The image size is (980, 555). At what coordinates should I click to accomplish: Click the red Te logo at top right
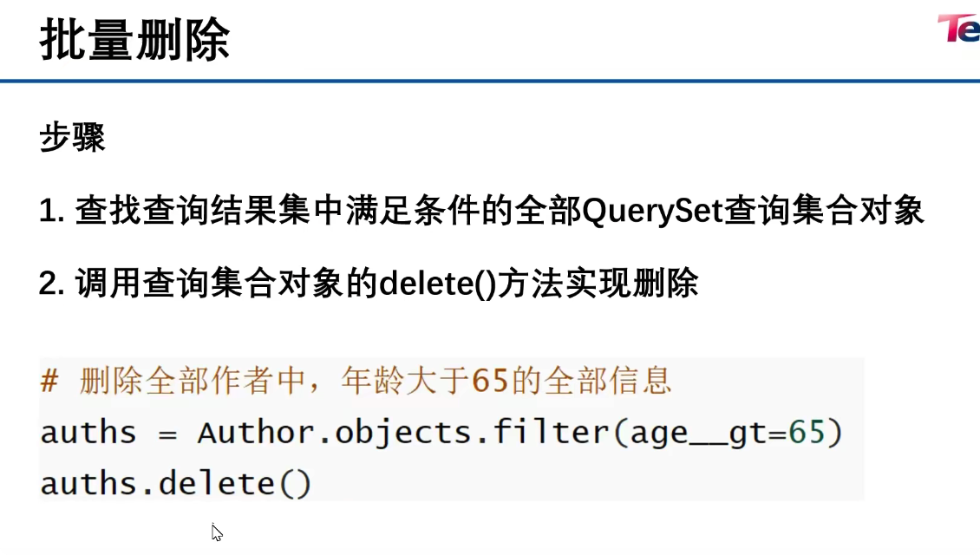(x=958, y=29)
